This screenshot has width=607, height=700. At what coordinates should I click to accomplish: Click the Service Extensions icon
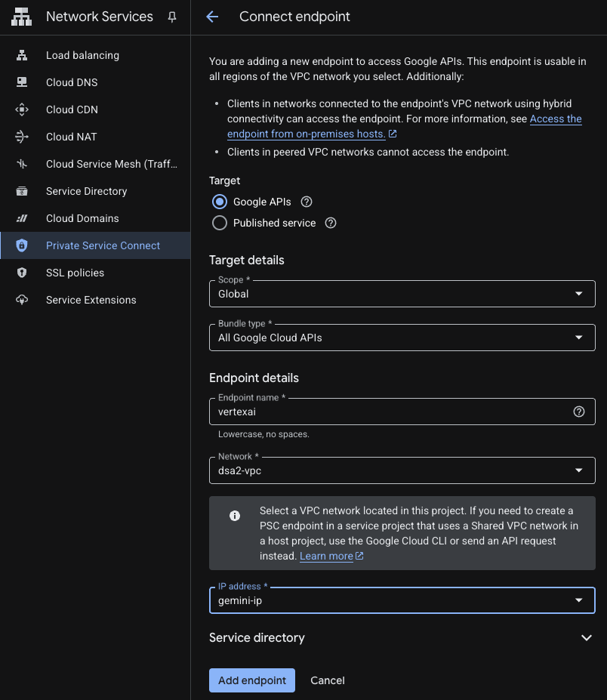click(22, 300)
